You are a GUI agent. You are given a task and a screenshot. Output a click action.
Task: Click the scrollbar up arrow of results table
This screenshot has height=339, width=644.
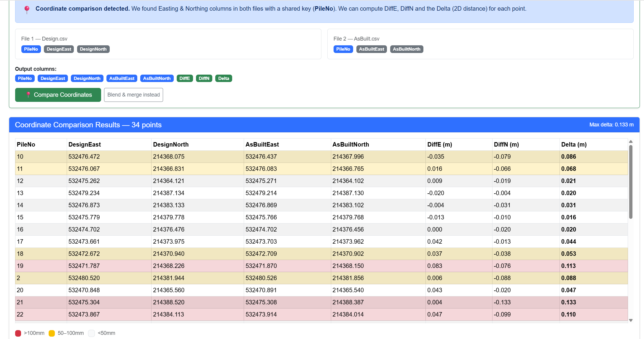pos(631,142)
